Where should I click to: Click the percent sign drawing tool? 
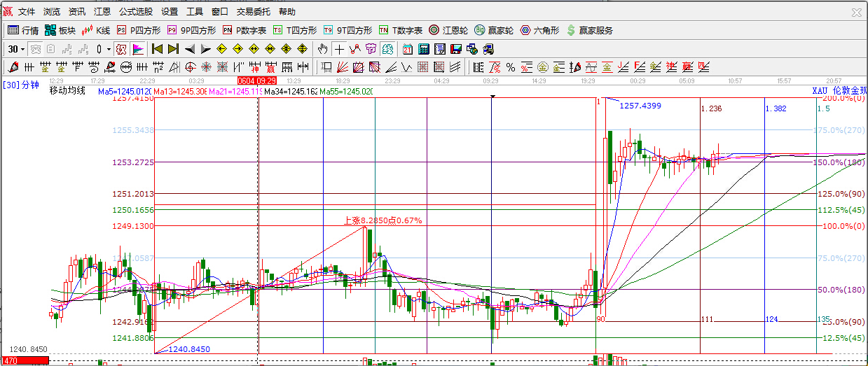click(511, 67)
